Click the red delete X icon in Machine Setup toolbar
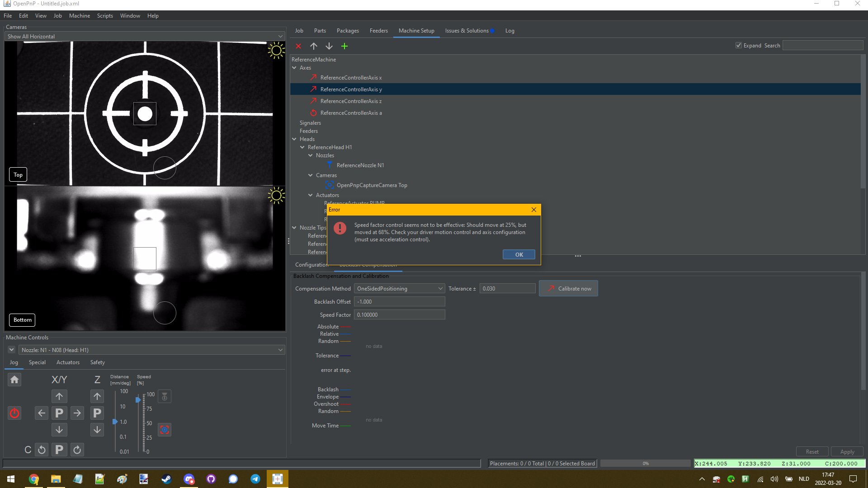This screenshot has width=868, height=488. pos(298,46)
